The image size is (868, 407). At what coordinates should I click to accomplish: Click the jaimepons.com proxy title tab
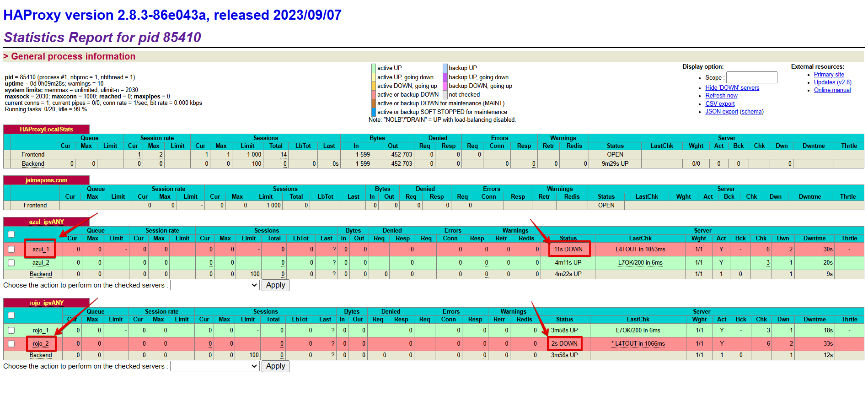click(46, 180)
